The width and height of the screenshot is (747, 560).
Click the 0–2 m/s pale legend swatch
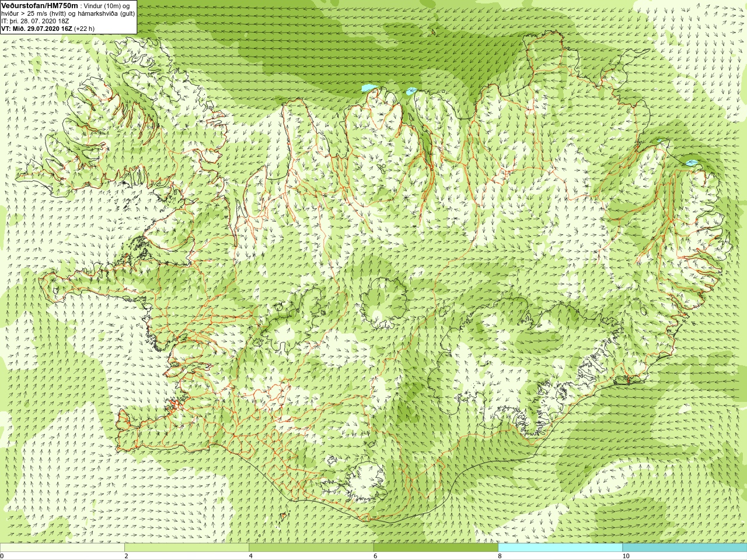click(x=62, y=548)
